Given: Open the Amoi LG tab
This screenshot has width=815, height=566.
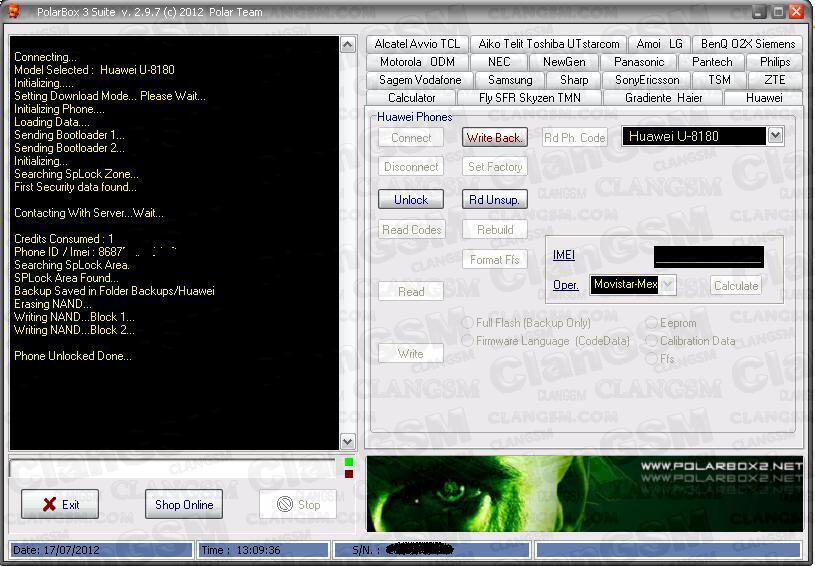Looking at the screenshot, I should (659, 44).
